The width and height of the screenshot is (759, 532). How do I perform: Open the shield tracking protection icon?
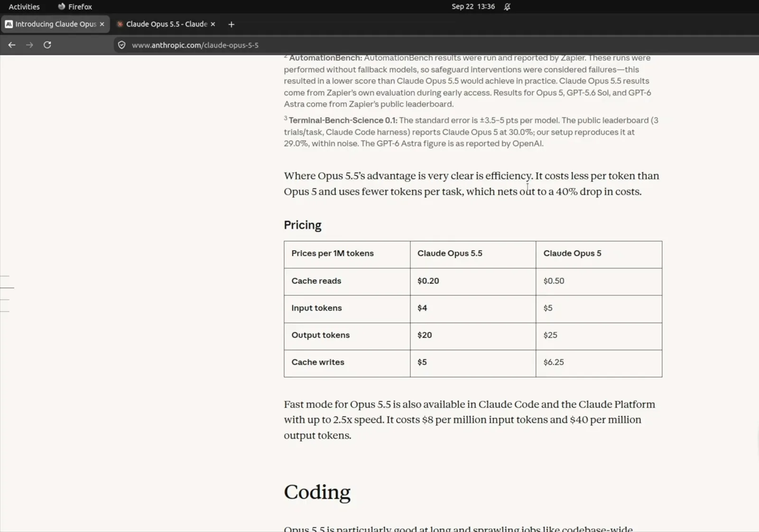122,45
